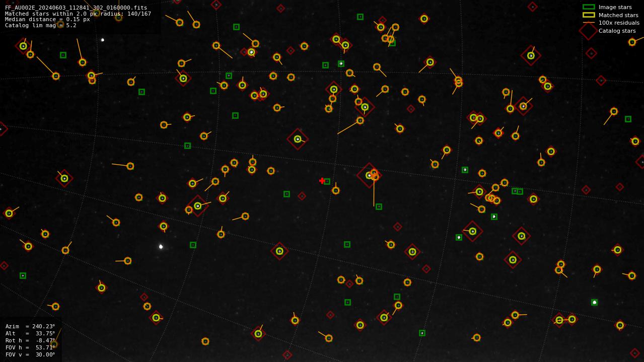Screen dimensions: 644x362
Task: Click the "Catalog stars" legend label
Action: (x=617, y=31)
